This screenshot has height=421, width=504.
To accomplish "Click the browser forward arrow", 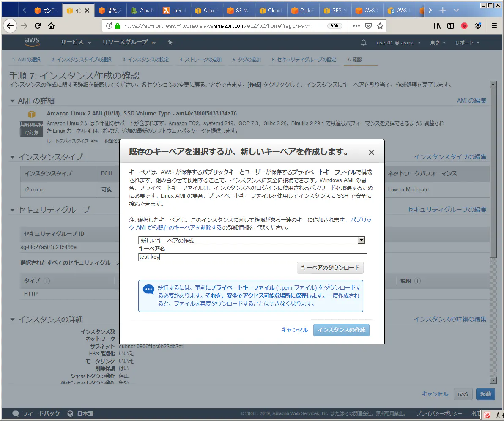I will click(24, 26).
